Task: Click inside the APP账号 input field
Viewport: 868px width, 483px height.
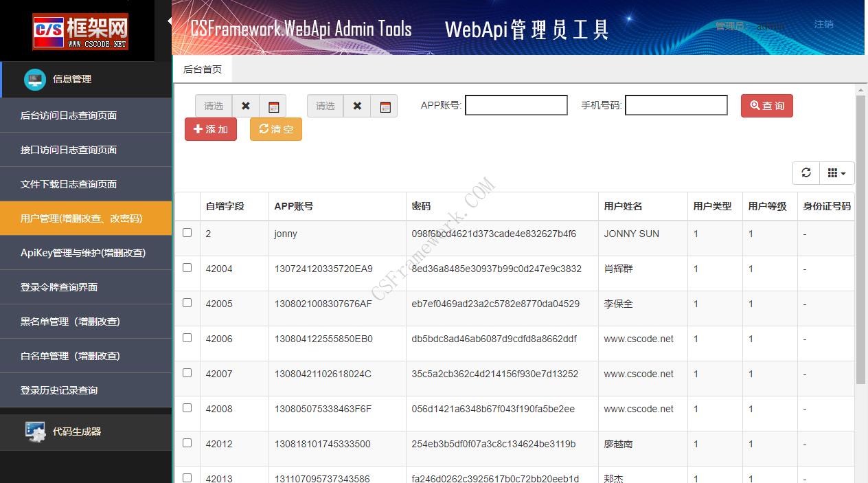Action: [516, 105]
